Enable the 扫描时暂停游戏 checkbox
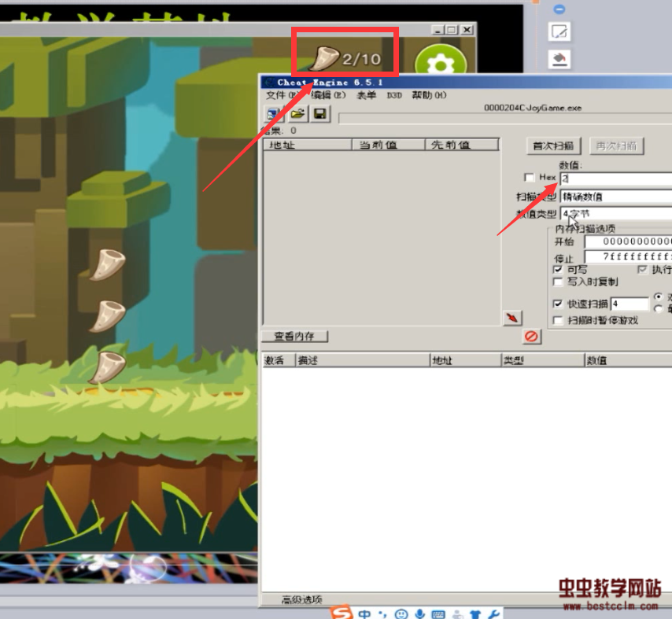672x619 pixels. coord(558,320)
